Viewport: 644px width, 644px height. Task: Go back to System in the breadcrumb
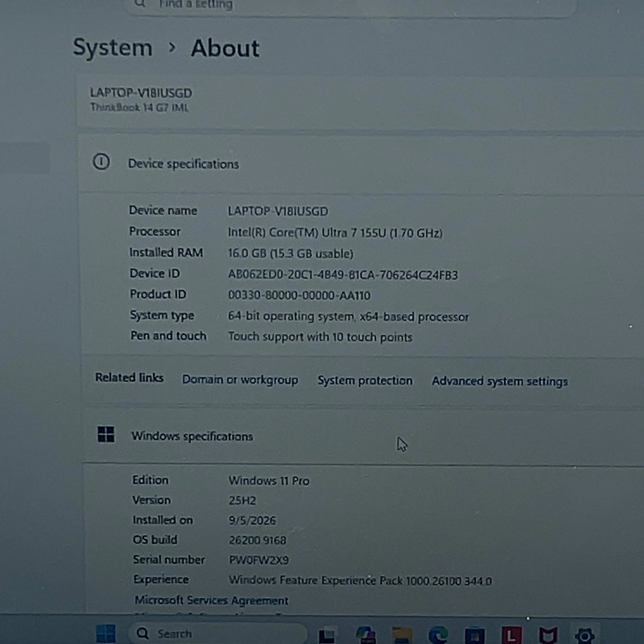(112, 47)
